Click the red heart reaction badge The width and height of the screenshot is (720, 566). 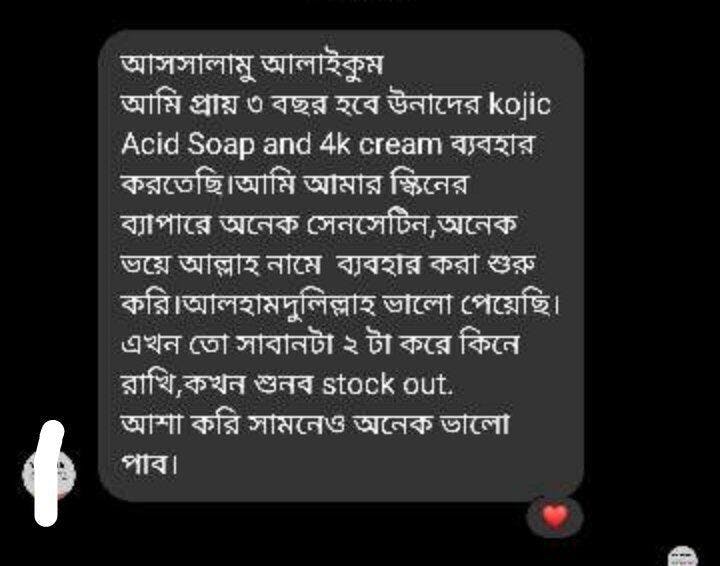click(x=555, y=517)
